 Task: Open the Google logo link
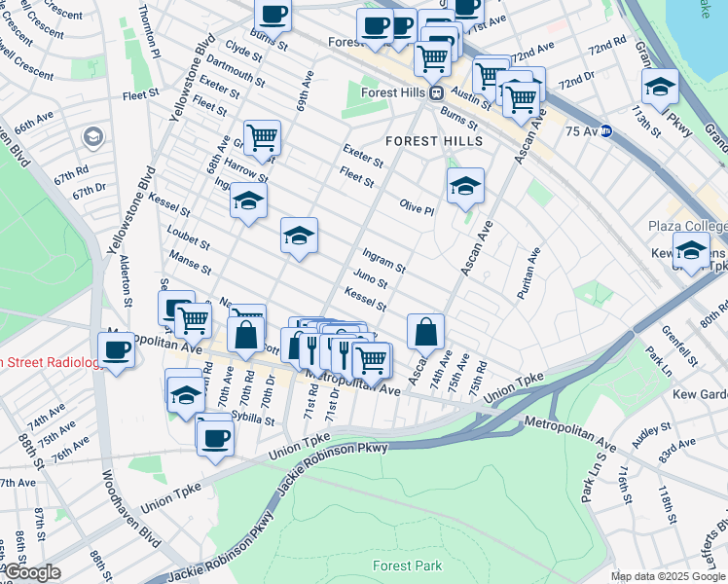pos(32,573)
